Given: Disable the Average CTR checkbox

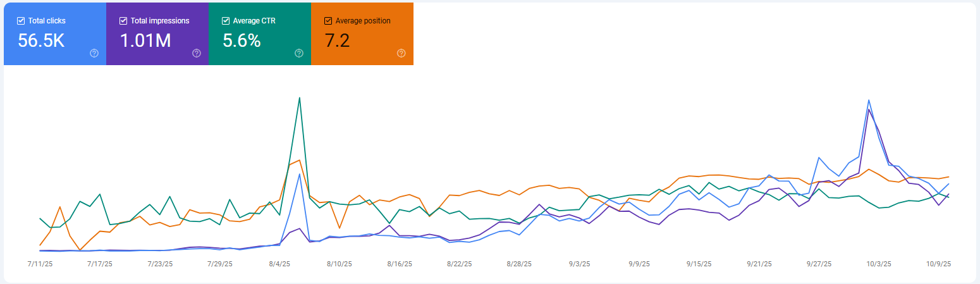Looking at the screenshot, I should tap(226, 21).
